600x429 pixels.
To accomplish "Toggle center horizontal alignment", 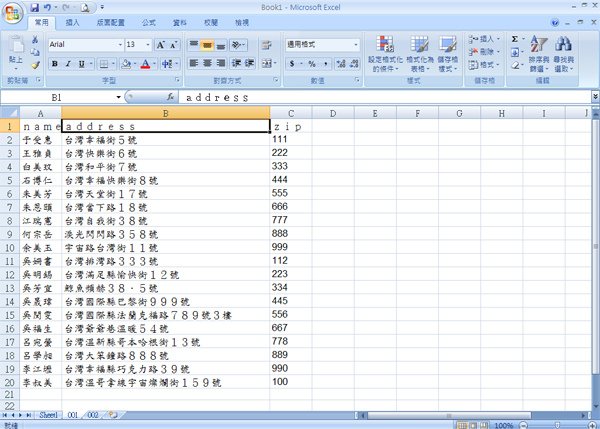I will (x=207, y=63).
